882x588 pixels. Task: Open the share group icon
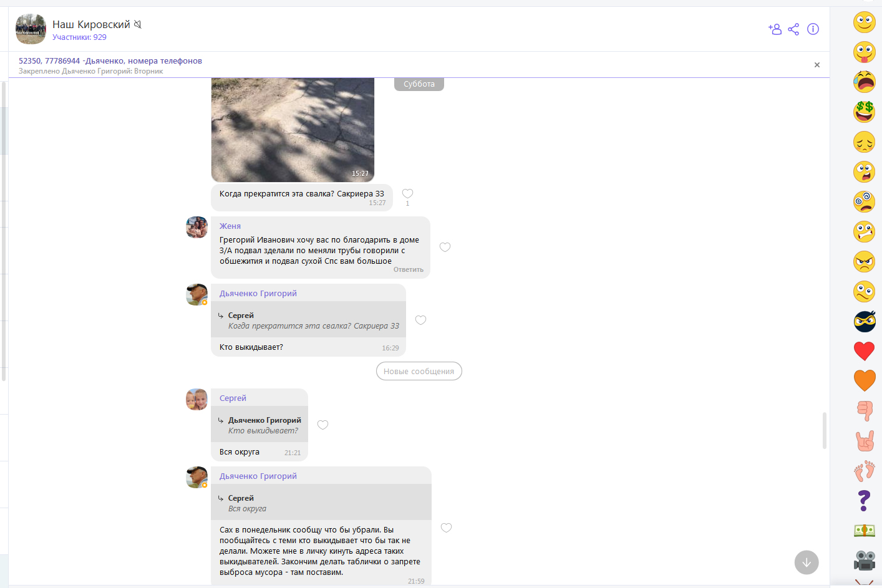pos(793,29)
